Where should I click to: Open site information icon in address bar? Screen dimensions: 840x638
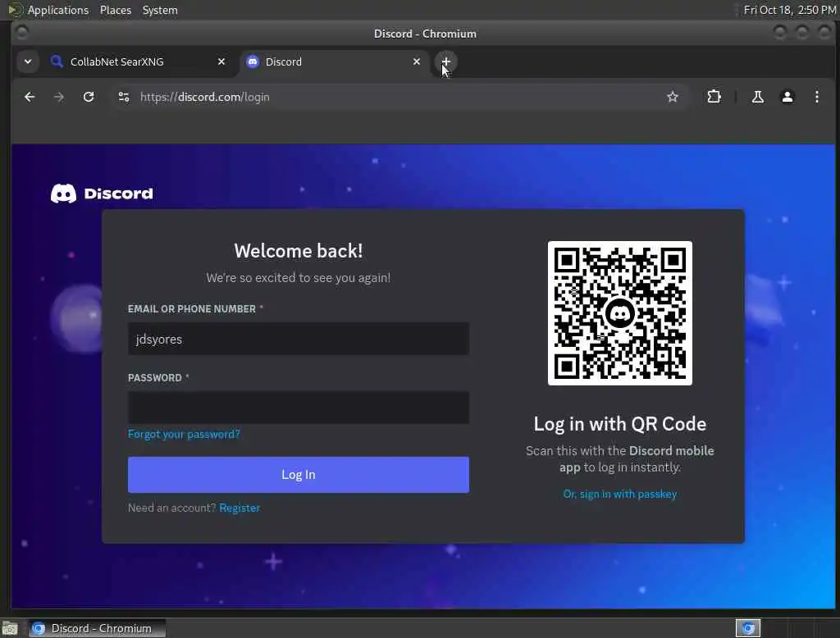(x=124, y=97)
